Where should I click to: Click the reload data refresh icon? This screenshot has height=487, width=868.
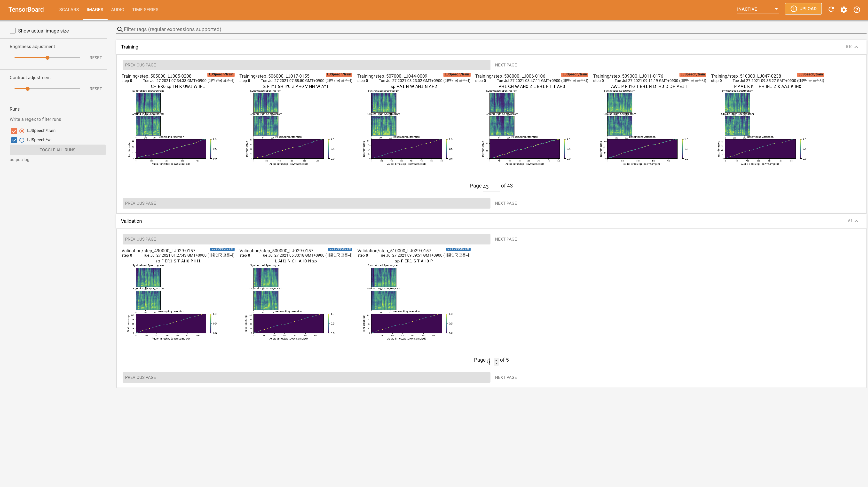pos(831,9)
